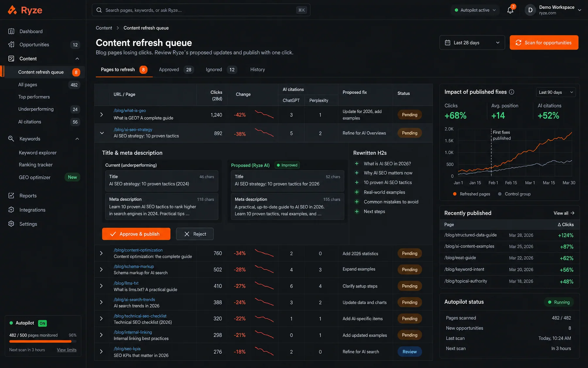Expand the /blog/what-is-geo row
This screenshot has height=368, width=588.
tap(102, 114)
